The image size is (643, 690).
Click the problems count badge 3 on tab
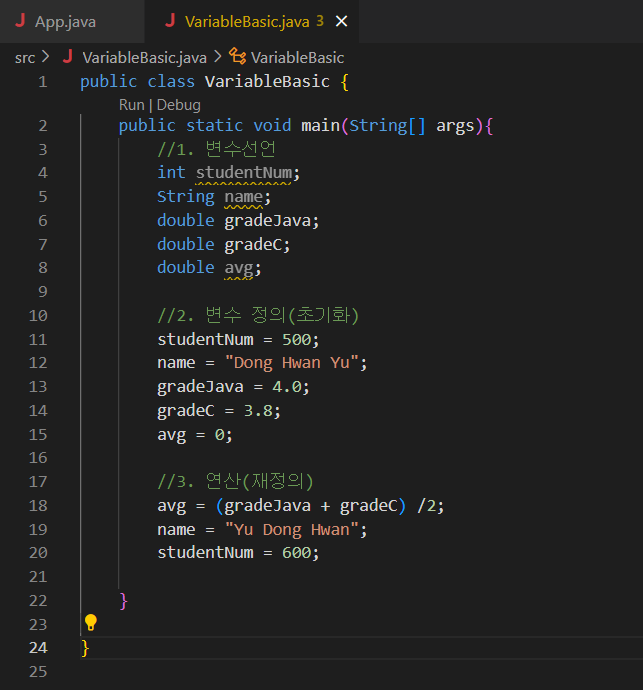(320, 21)
